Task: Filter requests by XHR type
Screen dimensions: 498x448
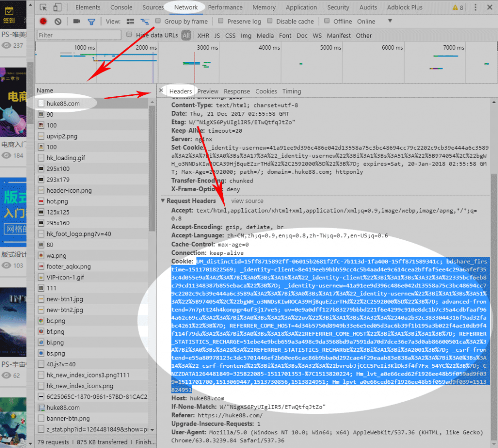Action: tap(203, 36)
